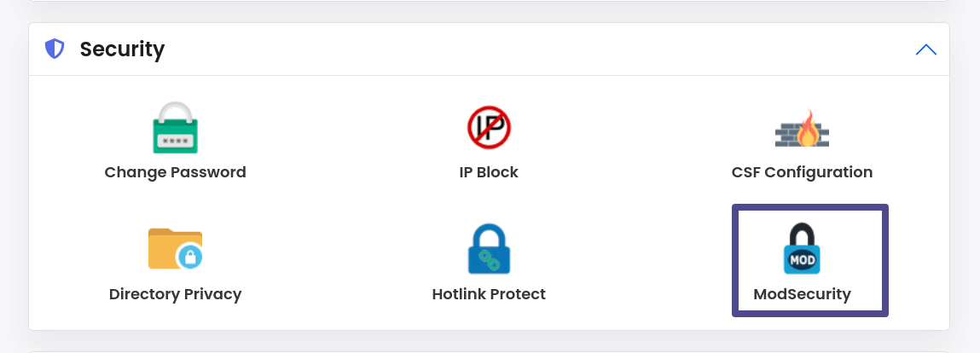Open the Change Password padlock icon
This screenshot has height=353, width=980.
[x=176, y=127]
